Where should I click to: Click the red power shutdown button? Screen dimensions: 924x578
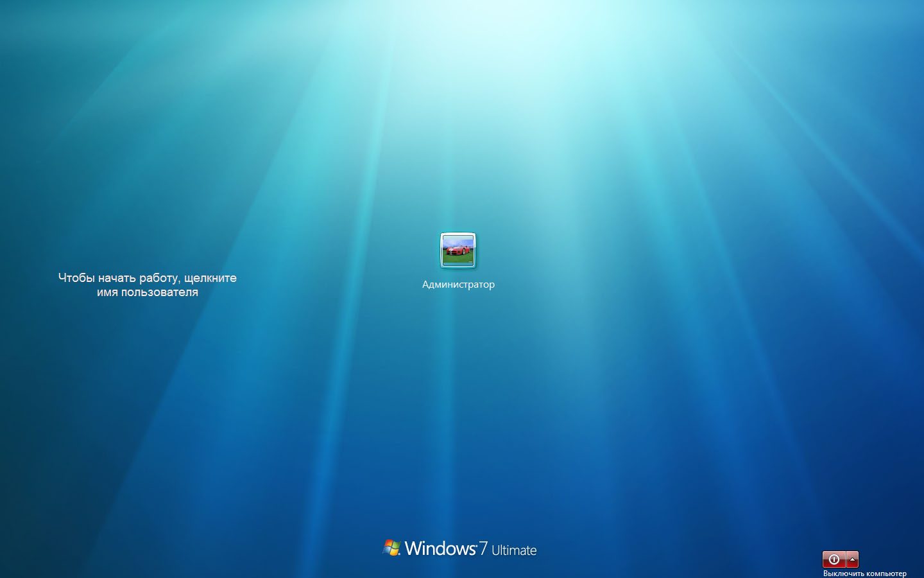(834, 559)
